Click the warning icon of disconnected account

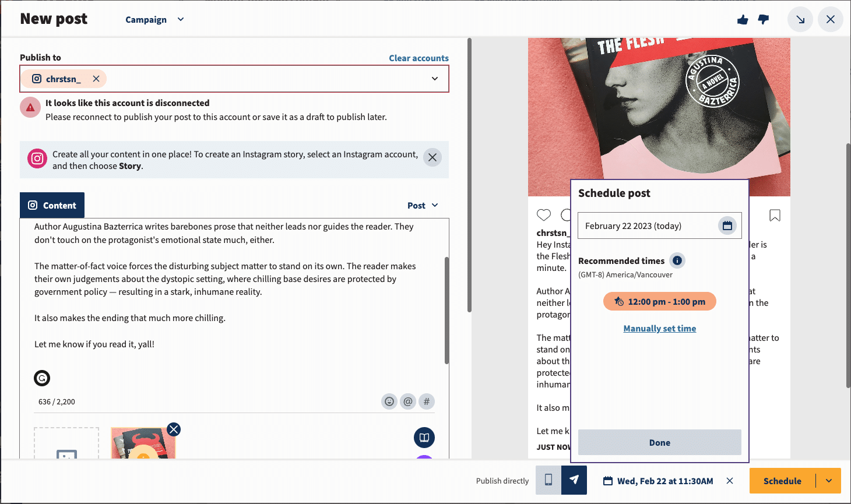(30, 107)
